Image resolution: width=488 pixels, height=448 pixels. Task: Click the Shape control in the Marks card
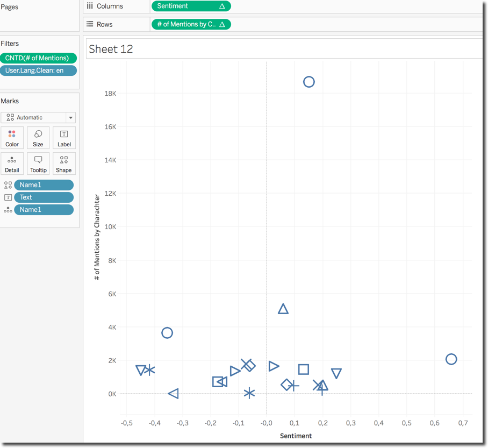coord(64,163)
